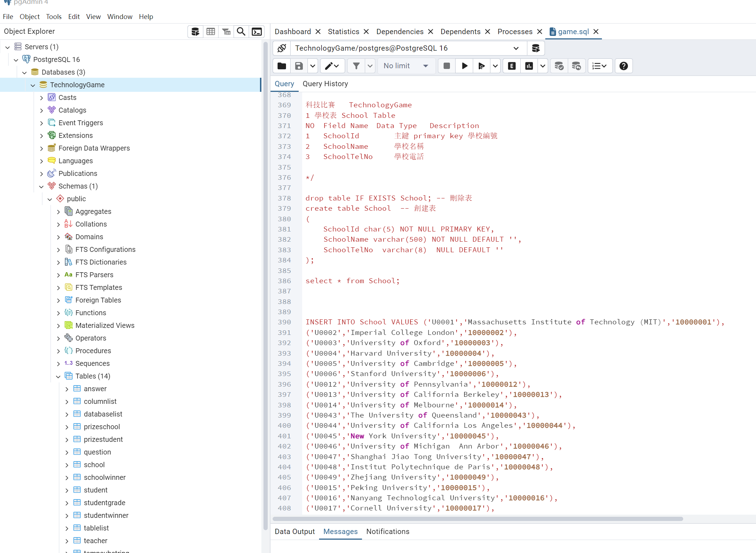Open the Tools menu
756x553 pixels.
[x=53, y=17]
